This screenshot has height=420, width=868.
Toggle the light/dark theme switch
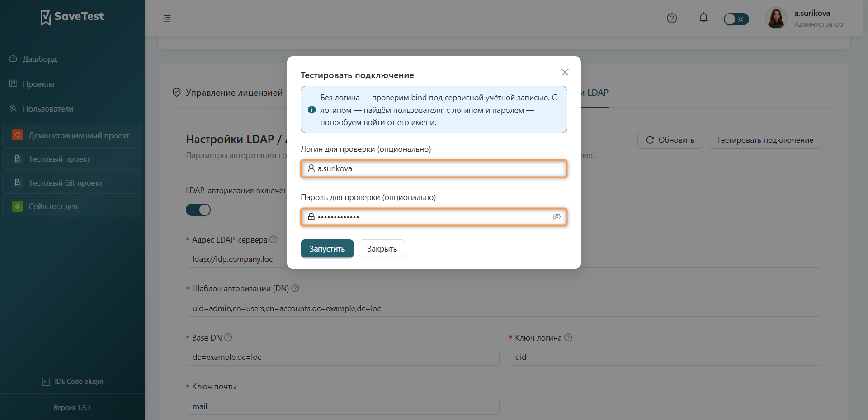[736, 19]
